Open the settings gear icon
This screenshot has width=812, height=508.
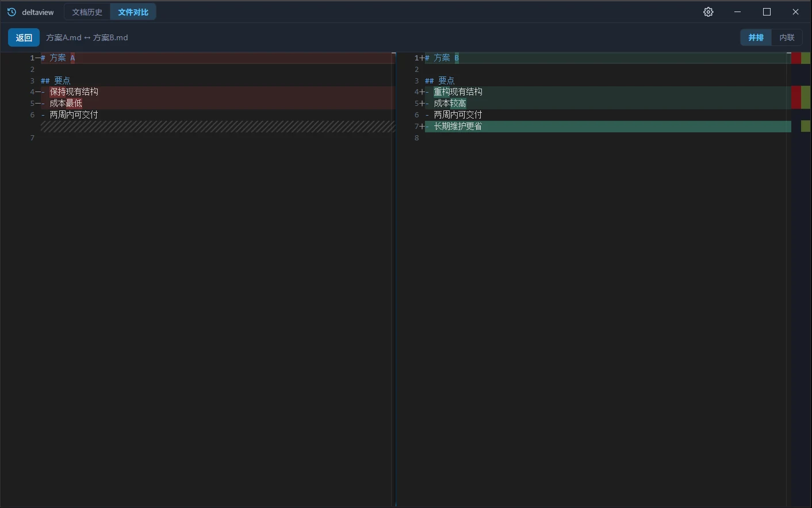click(708, 12)
